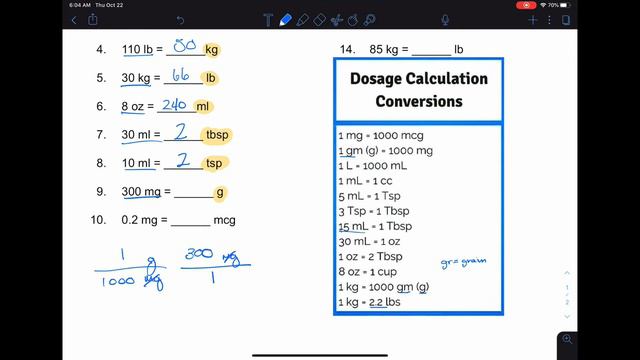Tap the handwritten "gr = grain" note
Image resolution: width=640 pixels, height=360 pixels.
[464, 262]
